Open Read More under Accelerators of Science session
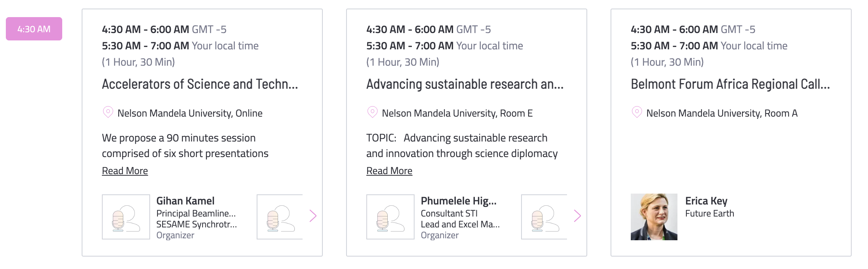868x269 pixels. pyautogui.click(x=125, y=171)
